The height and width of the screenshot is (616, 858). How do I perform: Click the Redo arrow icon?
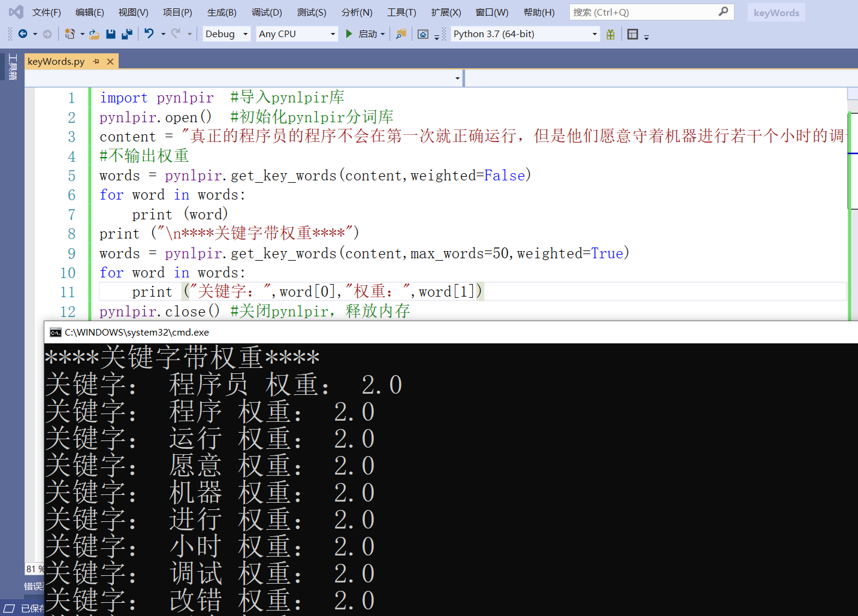(x=176, y=34)
